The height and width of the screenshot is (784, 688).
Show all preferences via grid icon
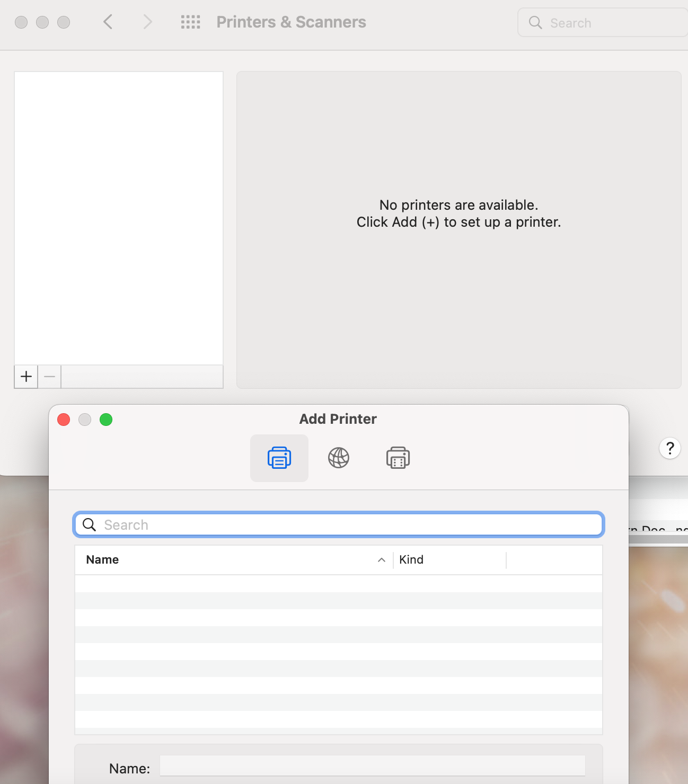pyautogui.click(x=190, y=22)
